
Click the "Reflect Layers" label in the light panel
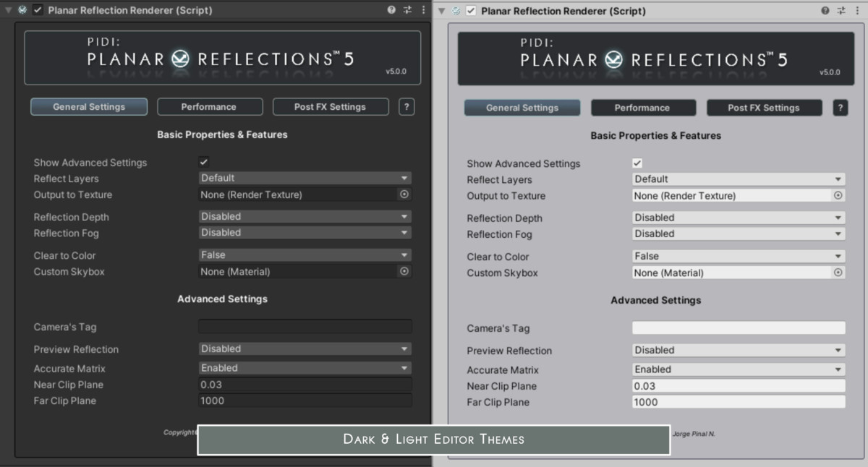click(500, 179)
